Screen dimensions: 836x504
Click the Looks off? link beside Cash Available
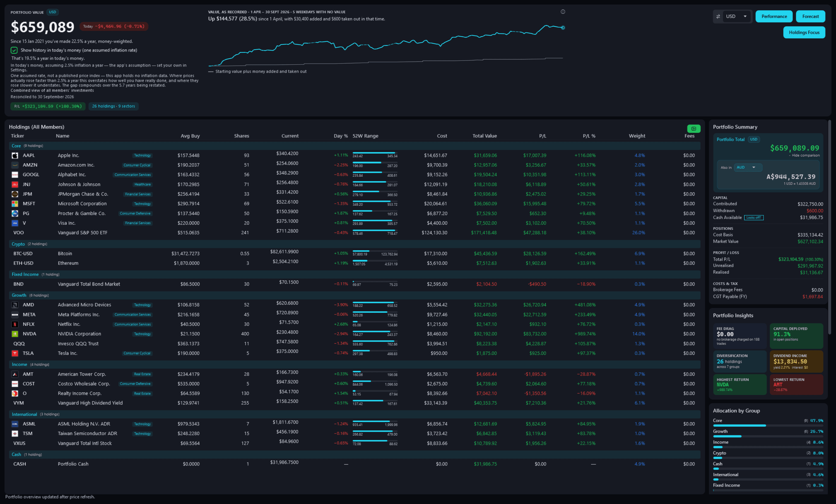point(753,217)
